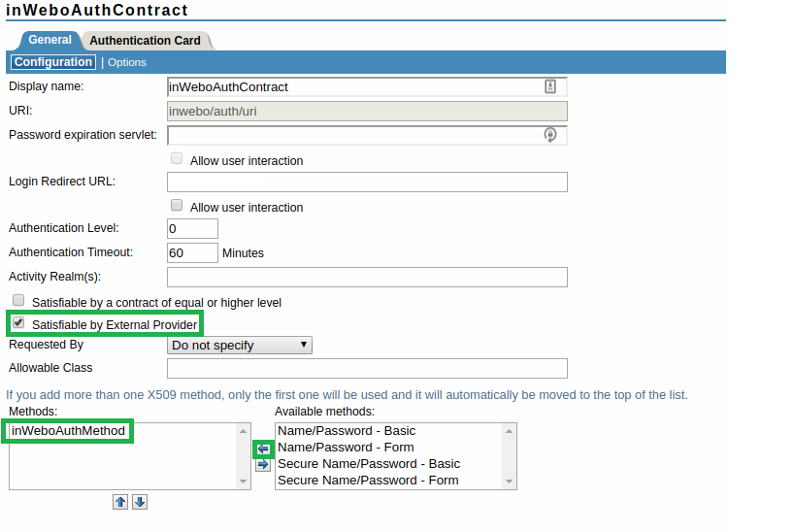Click Methods list scroll-down arrow
The height and width of the screenshot is (532, 795).
coord(244,482)
